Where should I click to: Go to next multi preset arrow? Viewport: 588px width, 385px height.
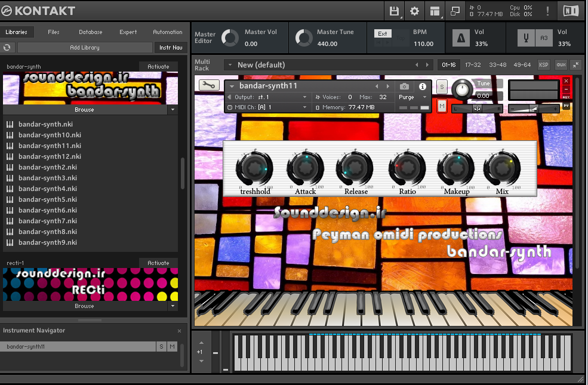click(427, 65)
